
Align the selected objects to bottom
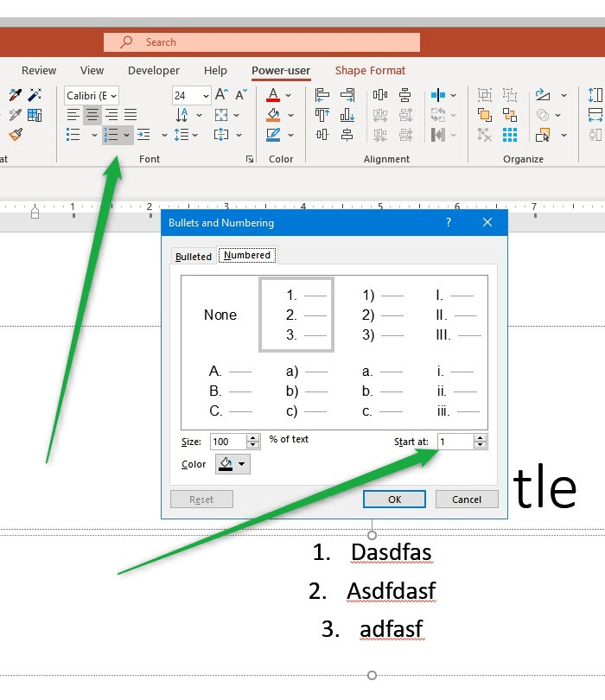[347, 115]
